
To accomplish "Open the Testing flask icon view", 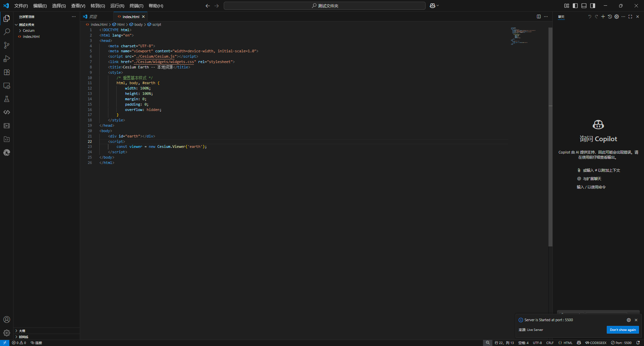I will (x=7, y=99).
